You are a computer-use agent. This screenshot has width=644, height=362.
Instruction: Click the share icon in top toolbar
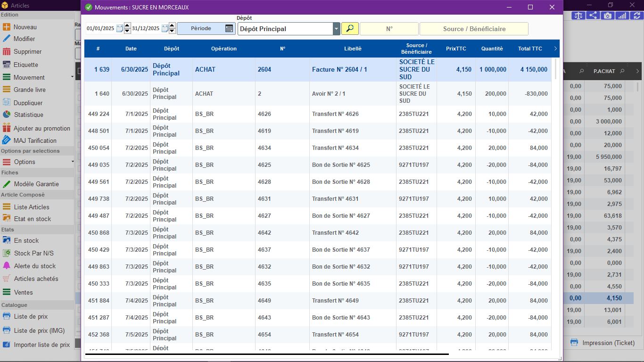pyautogui.click(x=593, y=16)
